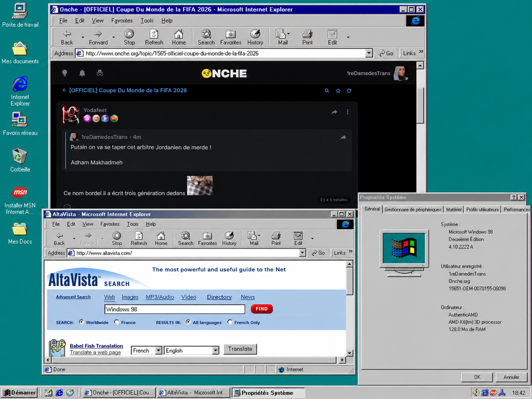Click the incognito spy icon on Onche
This screenshot has height=399, width=532.
point(99,73)
